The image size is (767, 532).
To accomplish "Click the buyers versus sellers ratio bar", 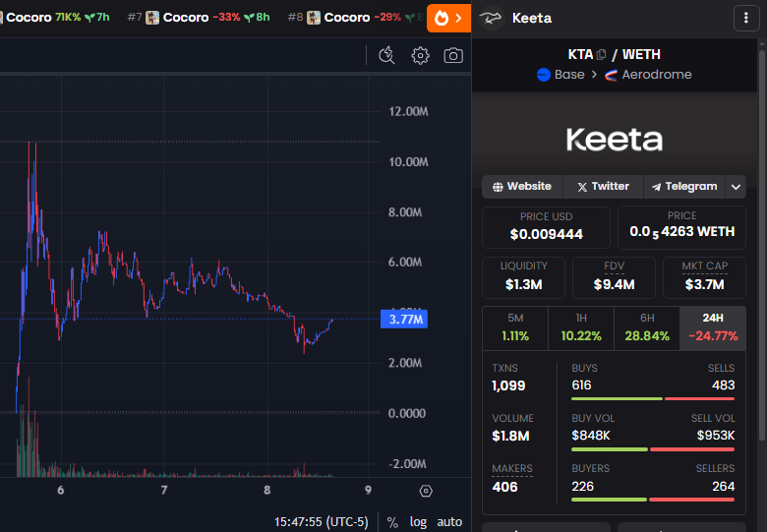I will [x=653, y=500].
